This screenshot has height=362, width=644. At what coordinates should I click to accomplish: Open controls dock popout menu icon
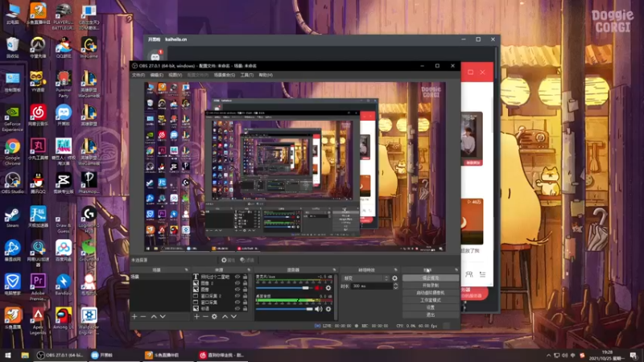(456, 270)
